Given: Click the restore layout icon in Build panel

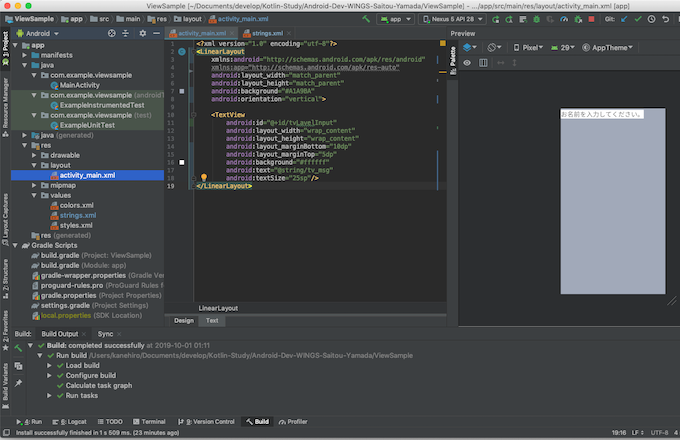Looking at the screenshot, I should coord(18,366).
